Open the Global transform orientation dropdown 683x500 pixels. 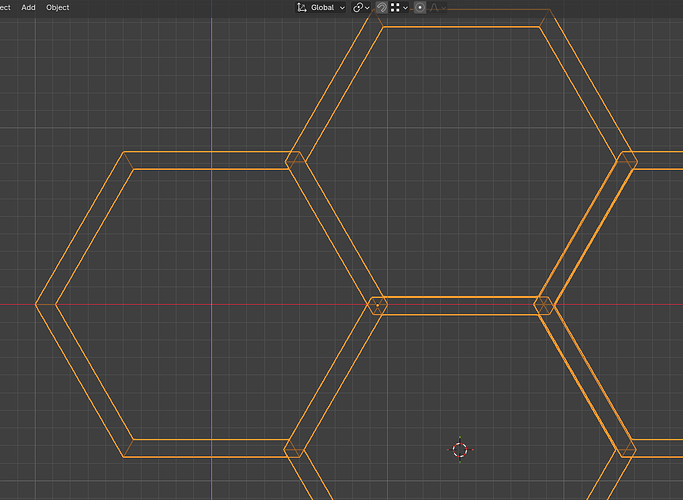[x=321, y=7]
